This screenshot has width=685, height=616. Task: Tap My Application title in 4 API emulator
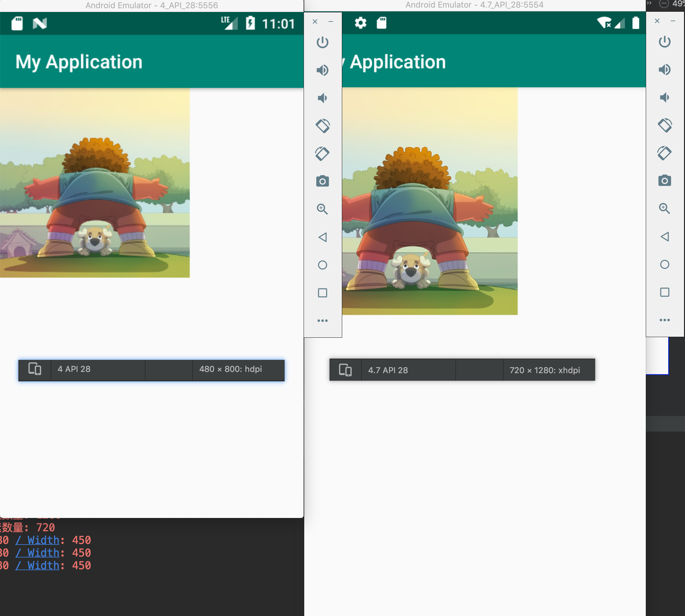click(x=79, y=62)
